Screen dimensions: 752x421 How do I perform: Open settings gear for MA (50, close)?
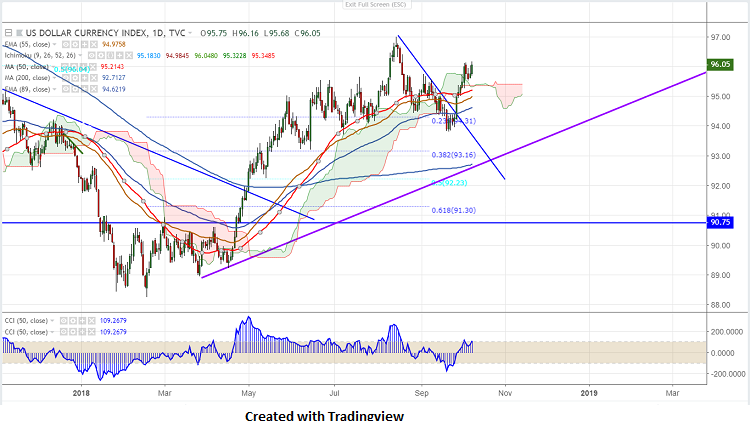74,67
